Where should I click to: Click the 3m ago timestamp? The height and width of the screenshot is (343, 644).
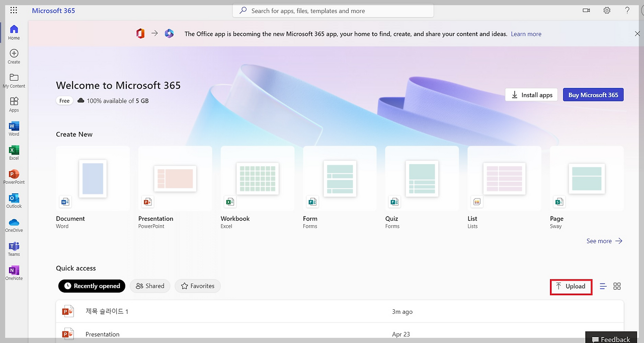pyautogui.click(x=402, y=312)
